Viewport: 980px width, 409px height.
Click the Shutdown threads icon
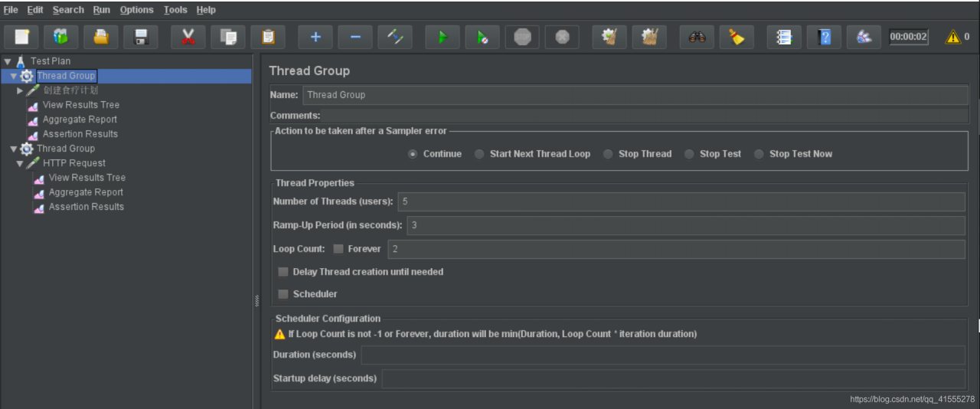pyautogui.click(x=562, y=37)
